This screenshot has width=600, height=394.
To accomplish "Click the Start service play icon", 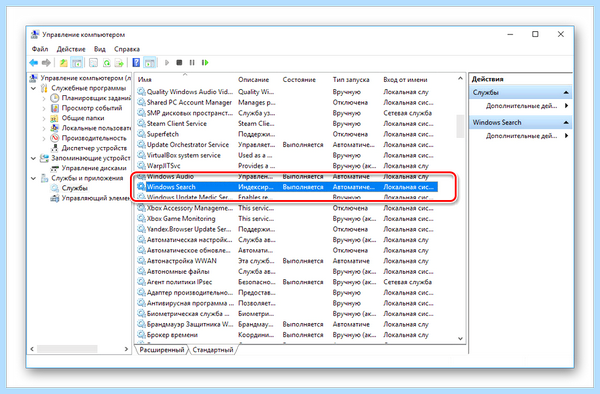I will click(x=167, y=62).
